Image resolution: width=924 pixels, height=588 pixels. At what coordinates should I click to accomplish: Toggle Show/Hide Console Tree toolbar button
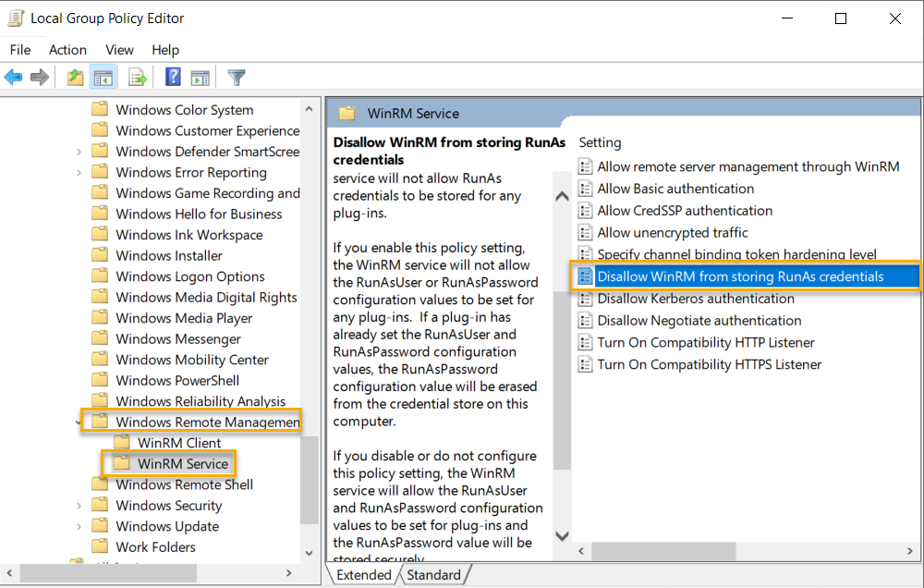103,78
